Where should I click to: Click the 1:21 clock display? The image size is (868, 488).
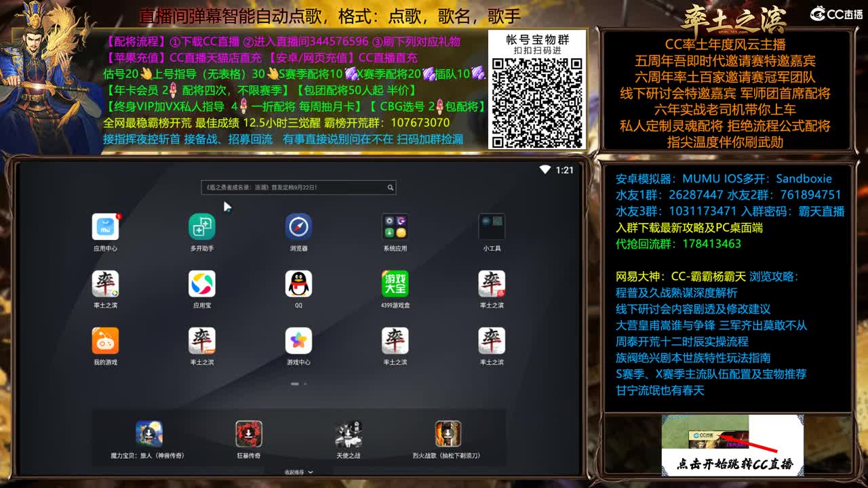(564, 170)
